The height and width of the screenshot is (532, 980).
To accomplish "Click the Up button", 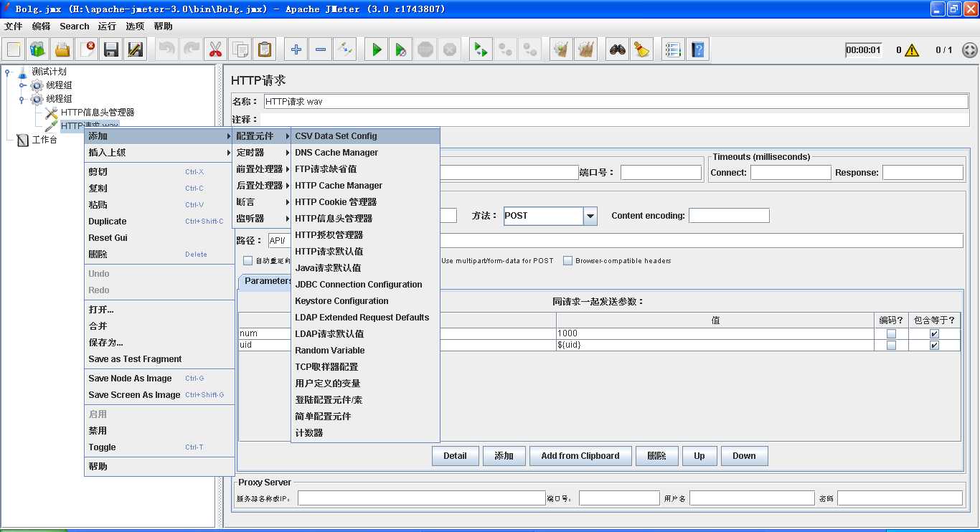I will tap(699, 456).
